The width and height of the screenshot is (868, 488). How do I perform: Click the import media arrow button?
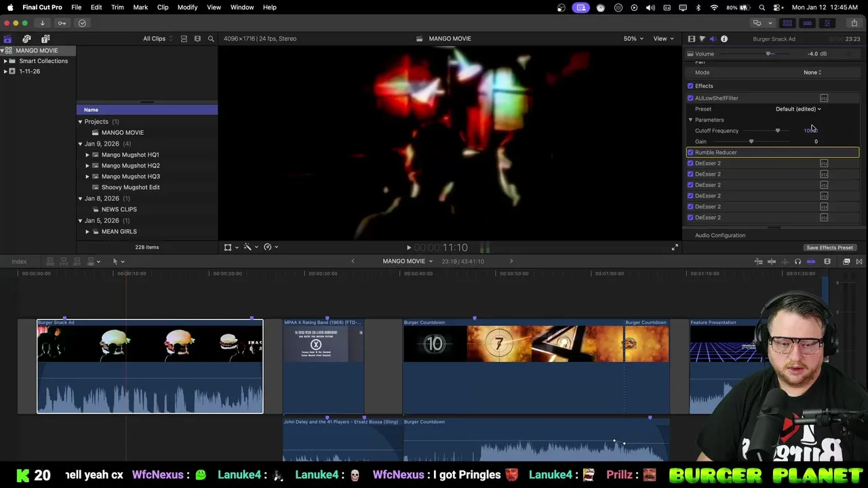(42, 23)
